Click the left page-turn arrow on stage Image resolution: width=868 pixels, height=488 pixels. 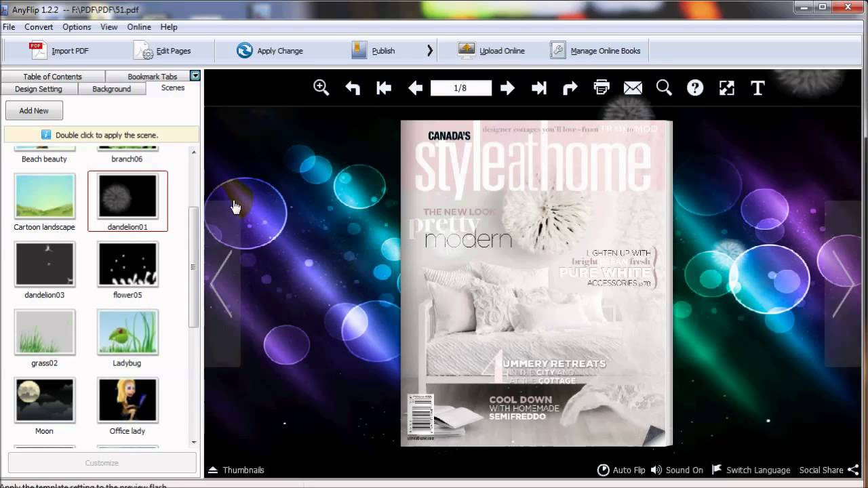pos(222,284)
